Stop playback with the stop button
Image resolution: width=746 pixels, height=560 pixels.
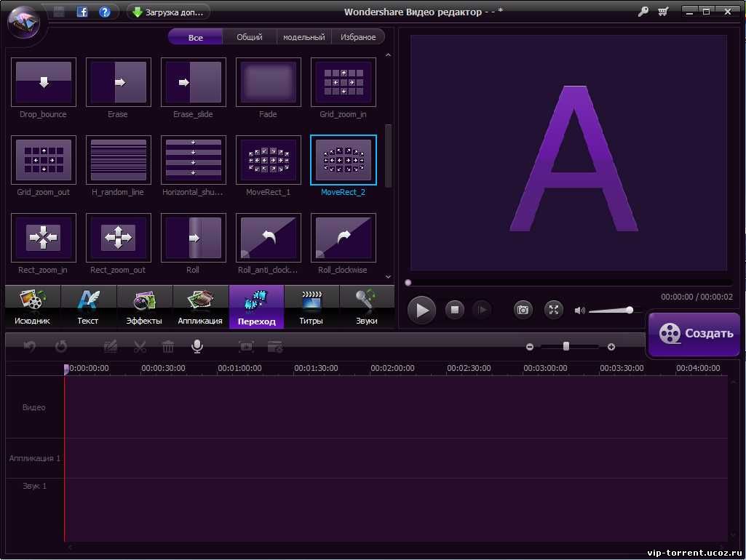coord(455,310)
